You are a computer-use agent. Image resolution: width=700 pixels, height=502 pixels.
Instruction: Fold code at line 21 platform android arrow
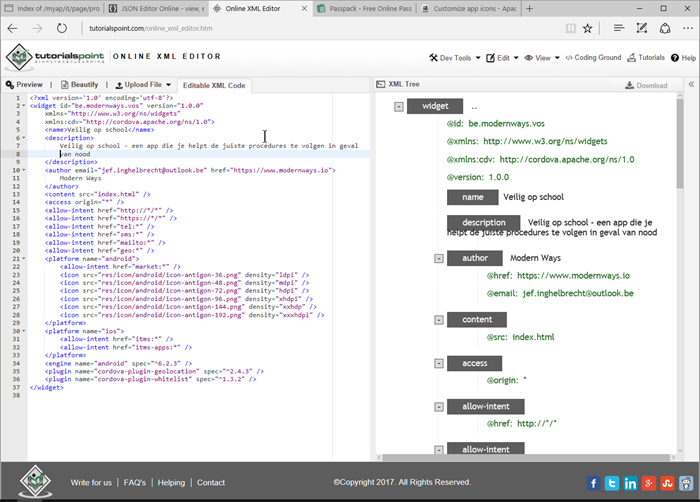(24, 259)
